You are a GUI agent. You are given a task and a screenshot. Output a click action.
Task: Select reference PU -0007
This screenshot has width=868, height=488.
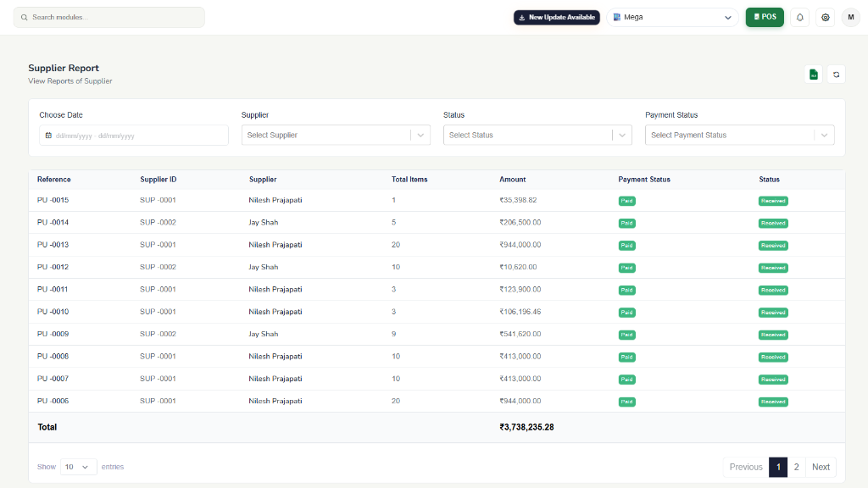(x=53, y=379)
